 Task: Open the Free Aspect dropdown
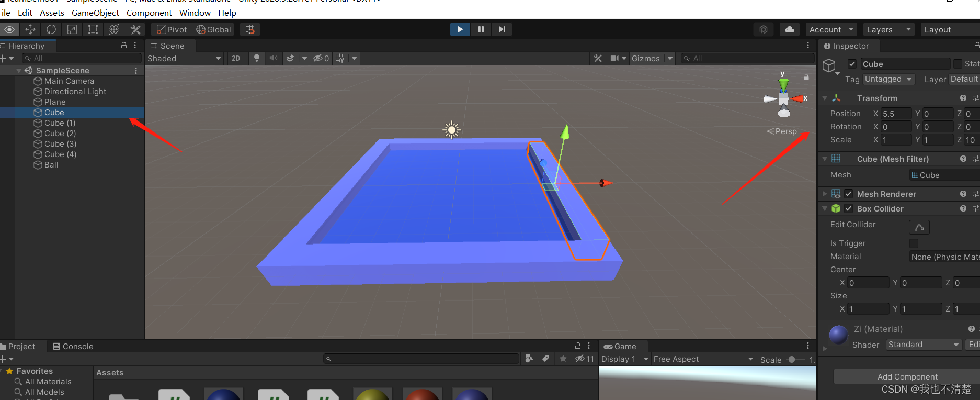pyautogui.click(x=703, y=359)
